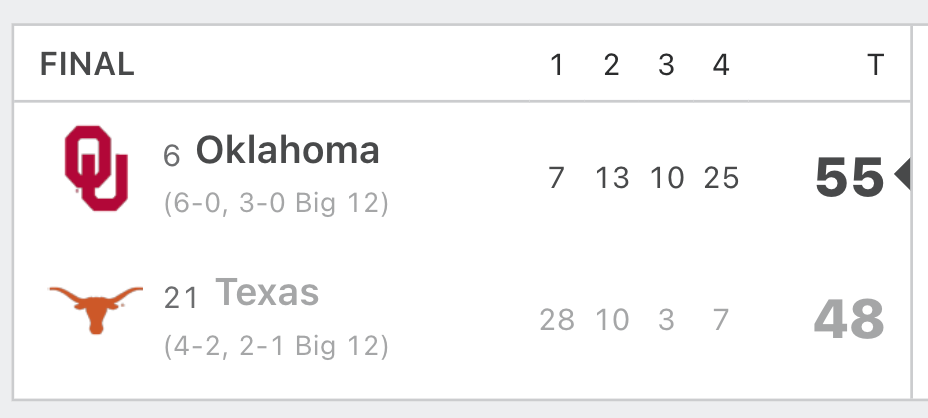The height and width of the screenshot is (418, 928).
Task: Click Oklahoma's record (6-0, 3-0 Big 12)
Action: [x=276, y=203]
